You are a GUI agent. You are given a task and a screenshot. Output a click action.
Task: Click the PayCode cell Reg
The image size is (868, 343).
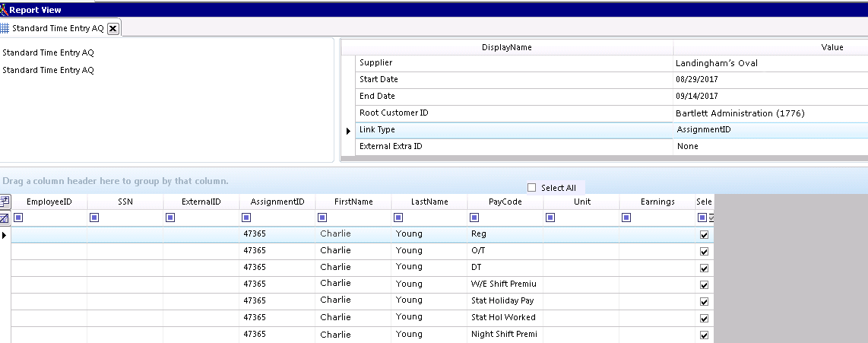point(505,234)
